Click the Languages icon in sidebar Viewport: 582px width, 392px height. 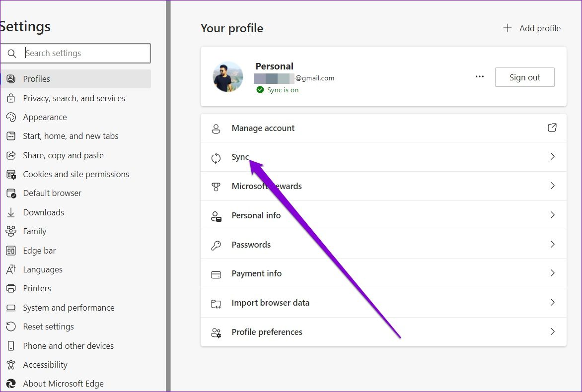[11, 269]
